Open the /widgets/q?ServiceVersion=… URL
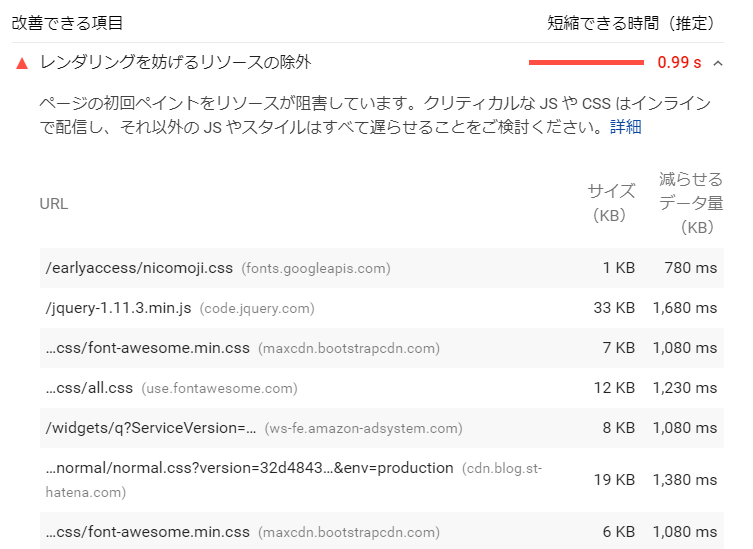Screen dimensions: 753x549 pos(151,427)
